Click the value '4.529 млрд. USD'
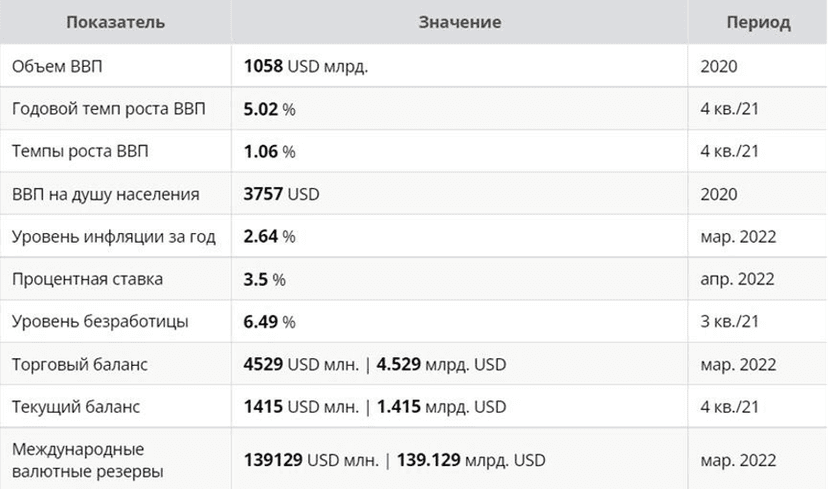The width and height of the screenshot is (828, 489). point(441,364)
